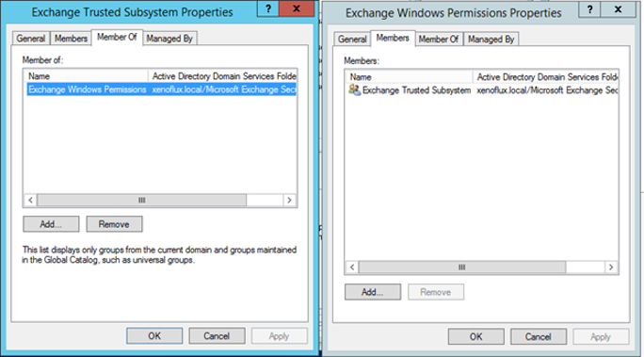Click right scroll arrow in Members list

611,267
